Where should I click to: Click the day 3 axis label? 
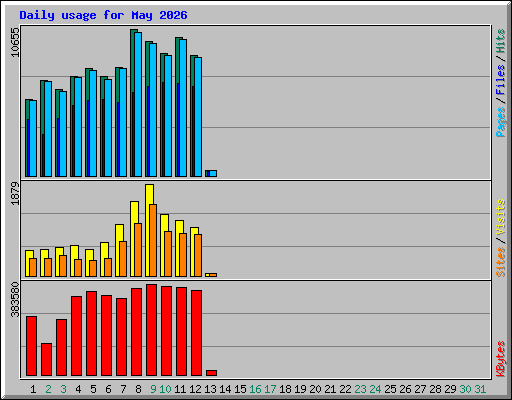pyautogui.click(x=63, y=389)
